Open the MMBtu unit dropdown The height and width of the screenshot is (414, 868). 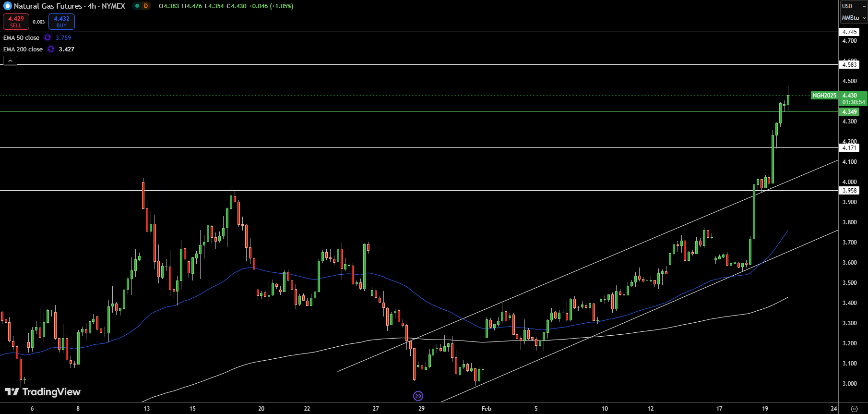(854, 18)
